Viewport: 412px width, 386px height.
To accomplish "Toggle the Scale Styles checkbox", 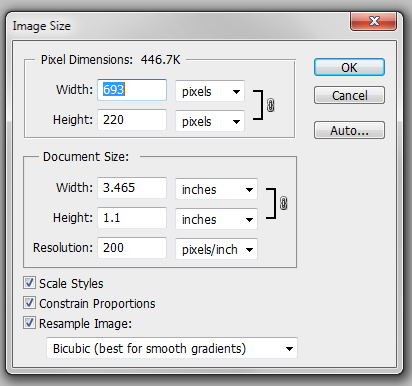I will coord(29,283).
